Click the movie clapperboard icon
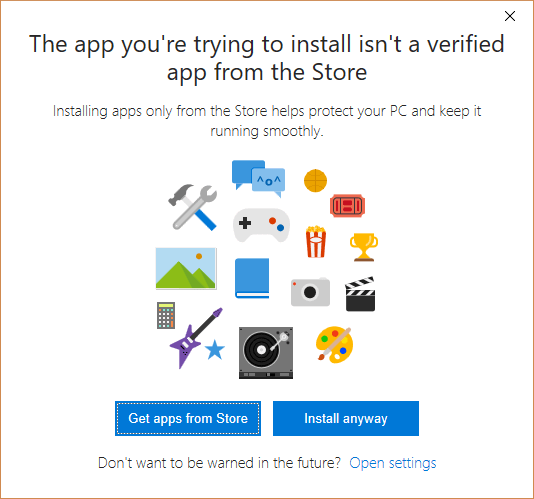534x499 pixels. 360,294
